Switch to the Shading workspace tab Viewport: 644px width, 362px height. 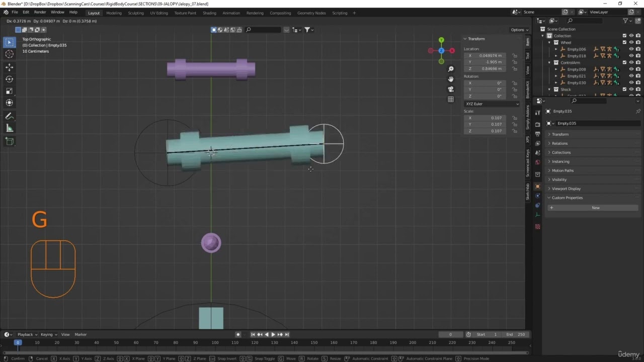tap(209, 13)
